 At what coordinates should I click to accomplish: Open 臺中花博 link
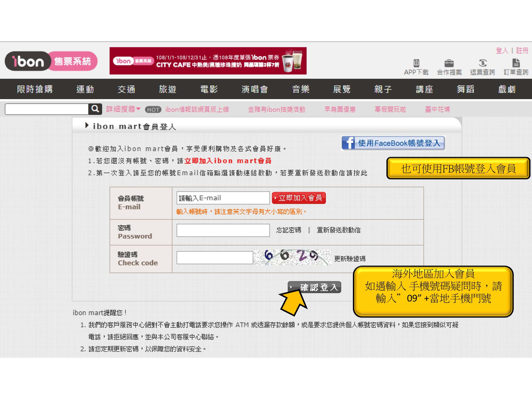pos(437,110)
